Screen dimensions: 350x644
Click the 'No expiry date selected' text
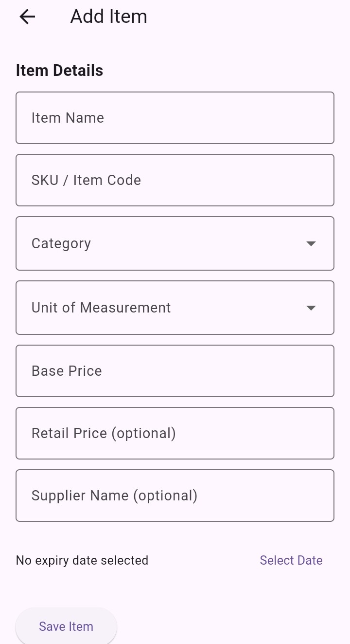click(x=82, y=560)
